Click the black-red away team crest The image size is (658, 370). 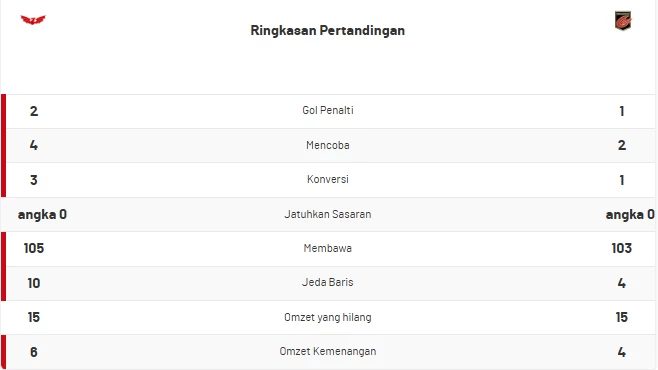(x=623, y=21)
